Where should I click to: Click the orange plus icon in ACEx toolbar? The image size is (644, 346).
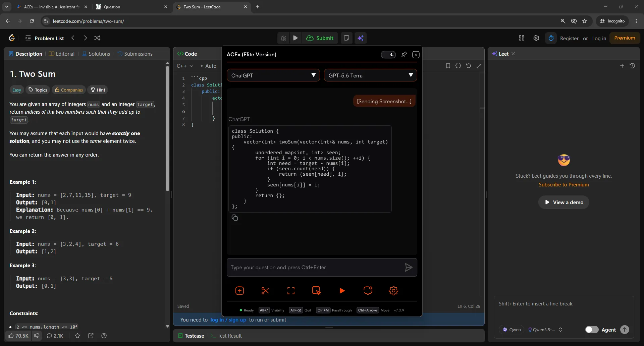pyautogui.click(x=239, y=291)
